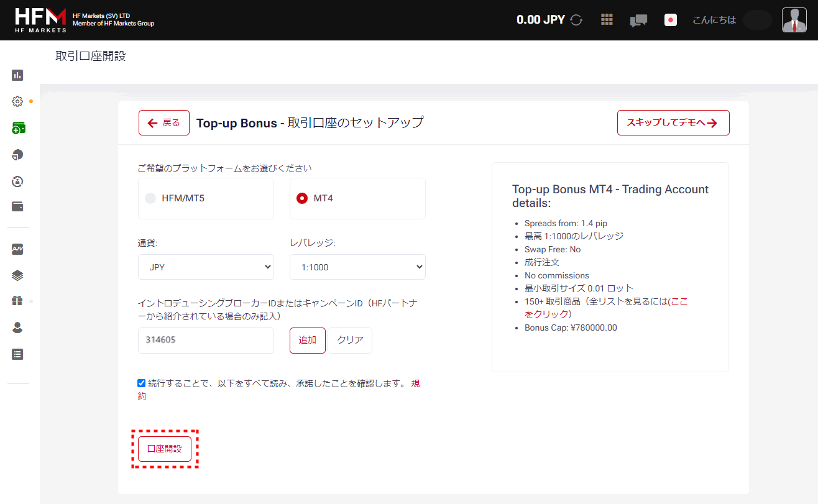Click the Japan flag language icon
818x504 pixels.
click(670, 20)
